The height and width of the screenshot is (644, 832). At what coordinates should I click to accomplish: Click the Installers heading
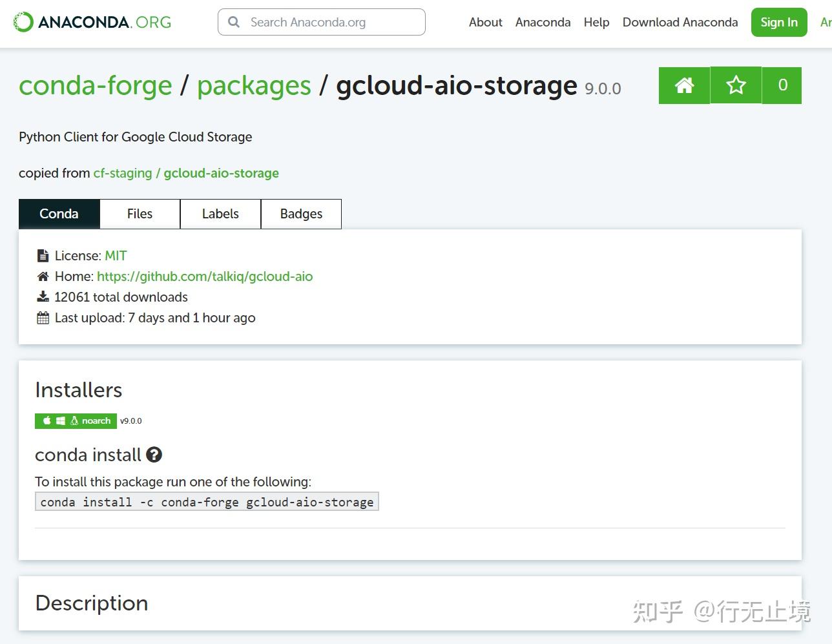click(x=78, y=390)
